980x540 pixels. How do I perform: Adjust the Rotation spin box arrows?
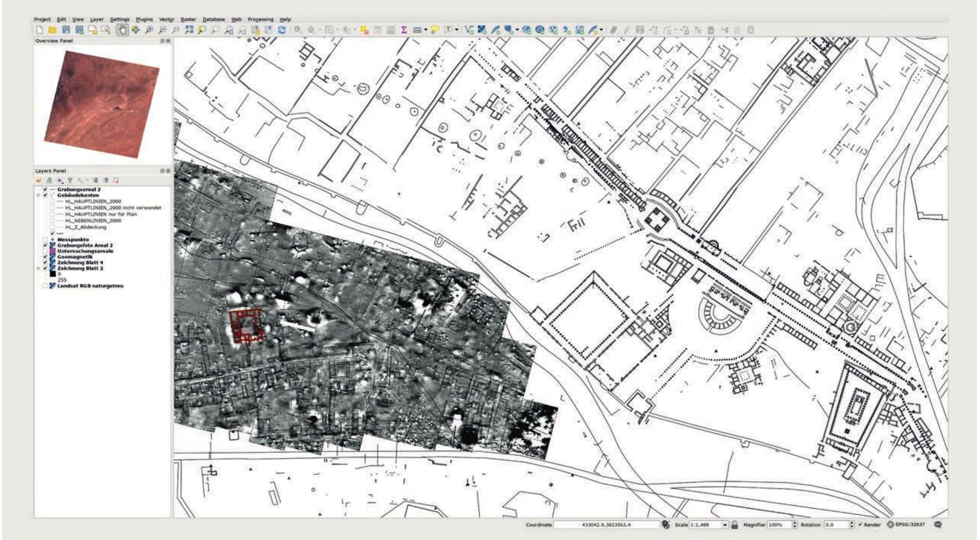[x=851, y=525]
